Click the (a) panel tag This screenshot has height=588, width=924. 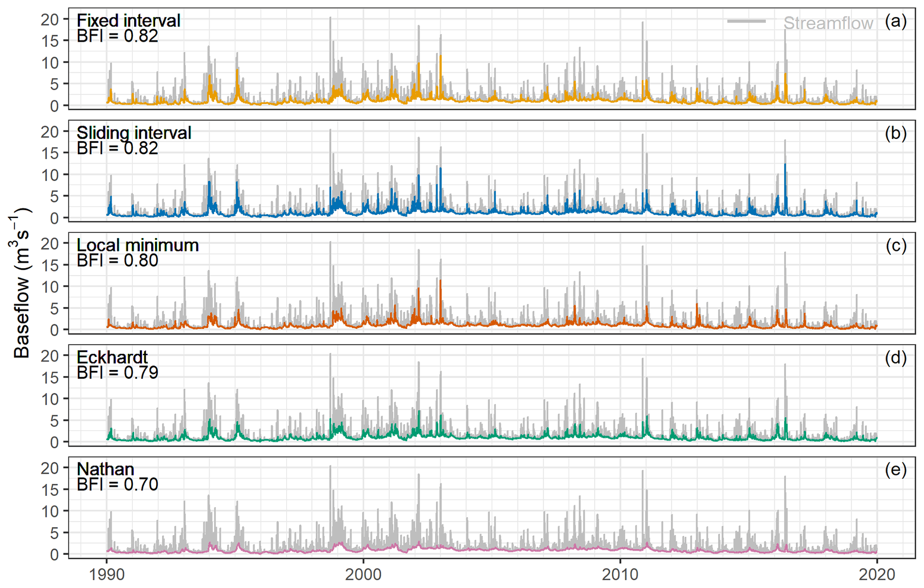tap(895, 21)
